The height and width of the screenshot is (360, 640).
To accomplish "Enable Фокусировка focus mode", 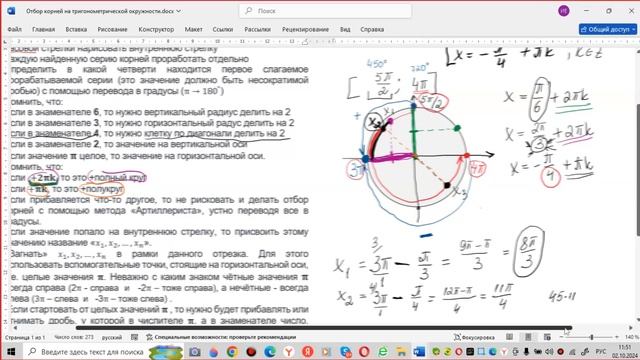I will [474, 338].
